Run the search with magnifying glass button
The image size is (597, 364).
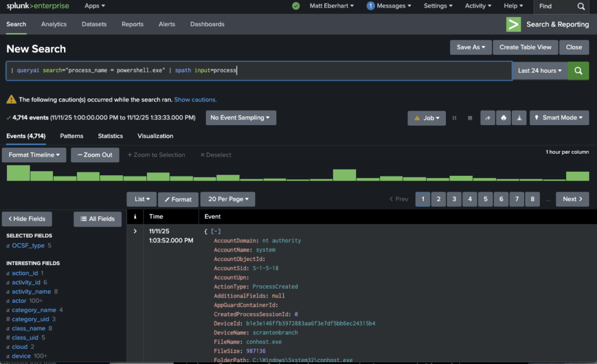point(577,70)
